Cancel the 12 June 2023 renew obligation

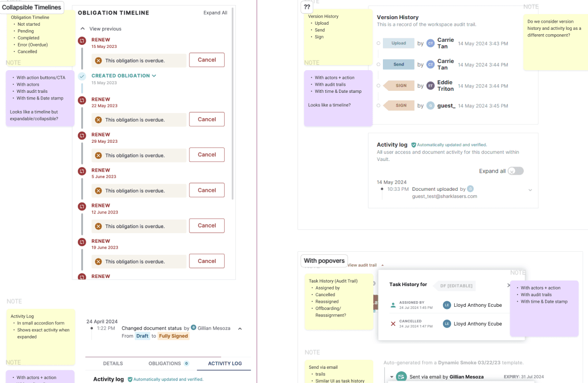207,226
